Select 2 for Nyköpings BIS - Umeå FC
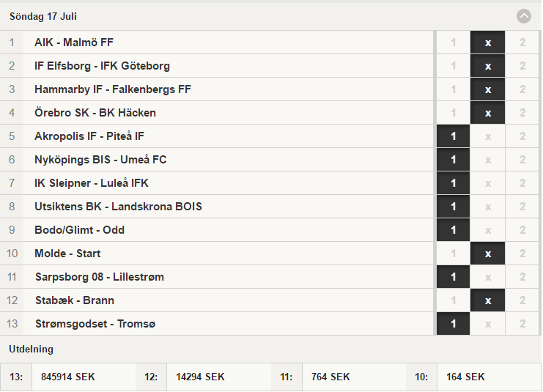Image resolution: width=543 pixels, height=392 pixels. [x=522, y=160]
